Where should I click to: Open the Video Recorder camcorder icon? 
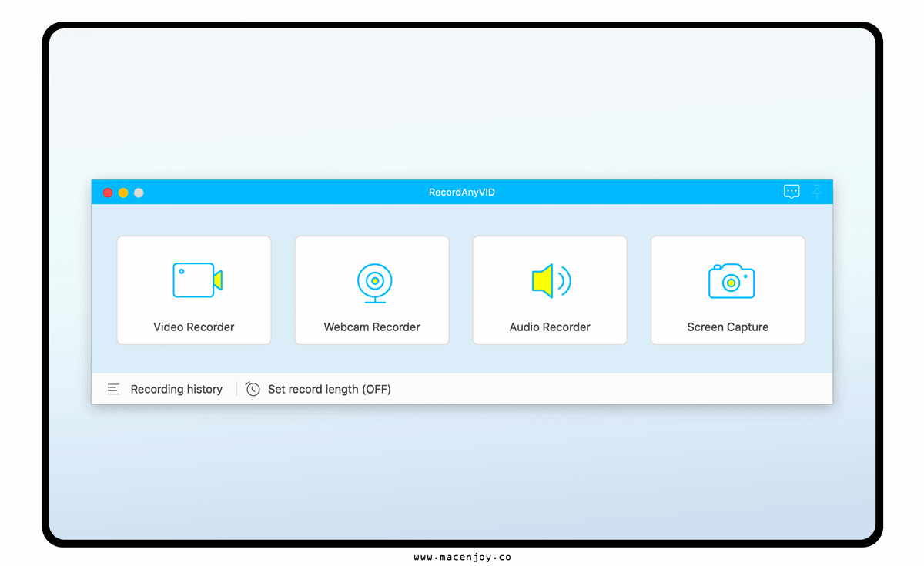[x=197, y=280]
